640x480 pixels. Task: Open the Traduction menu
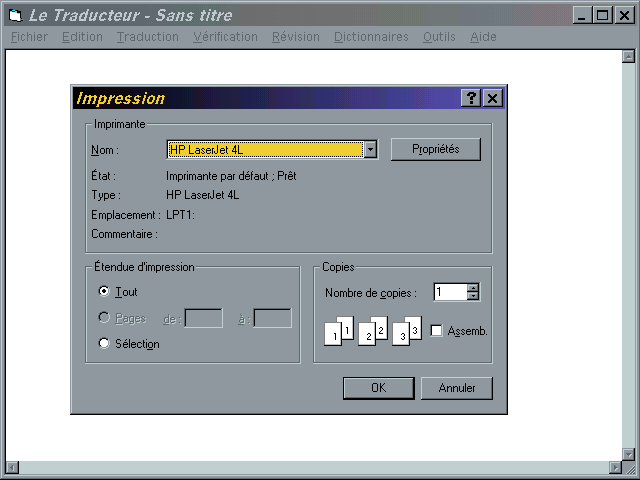(148, 37)
